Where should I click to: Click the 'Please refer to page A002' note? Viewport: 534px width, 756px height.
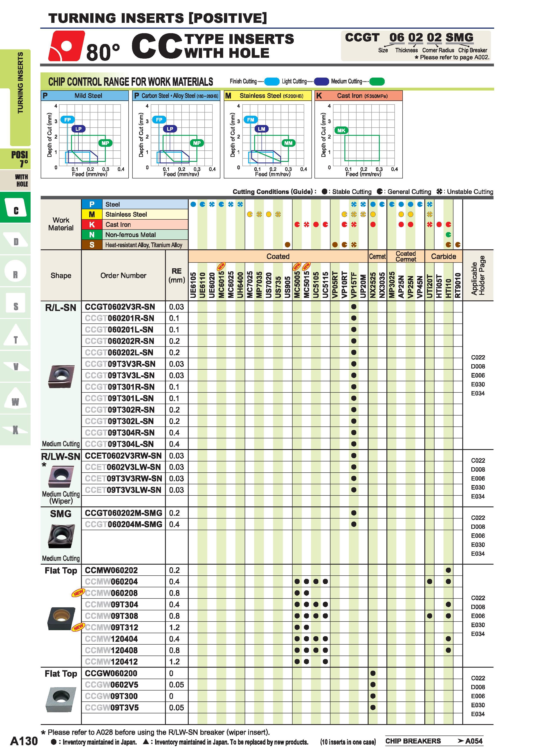point(452,57)
